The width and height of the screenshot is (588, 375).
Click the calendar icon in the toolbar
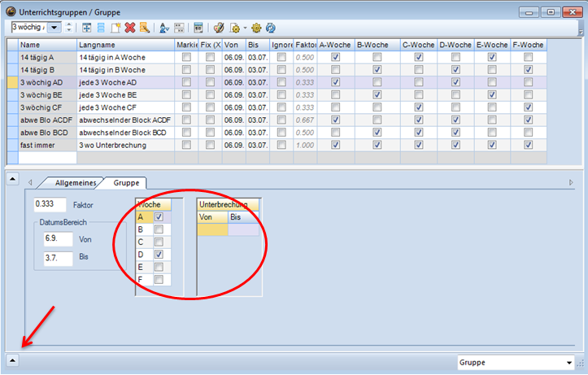pos(198,27)
